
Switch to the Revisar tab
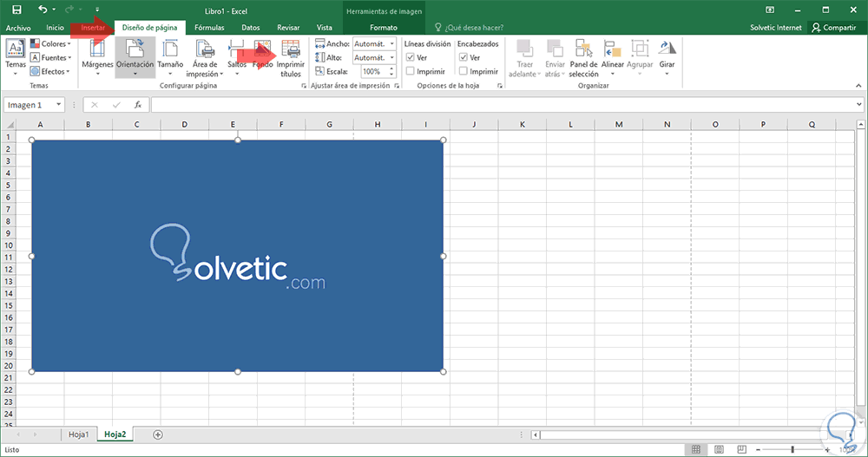[288, 28]
